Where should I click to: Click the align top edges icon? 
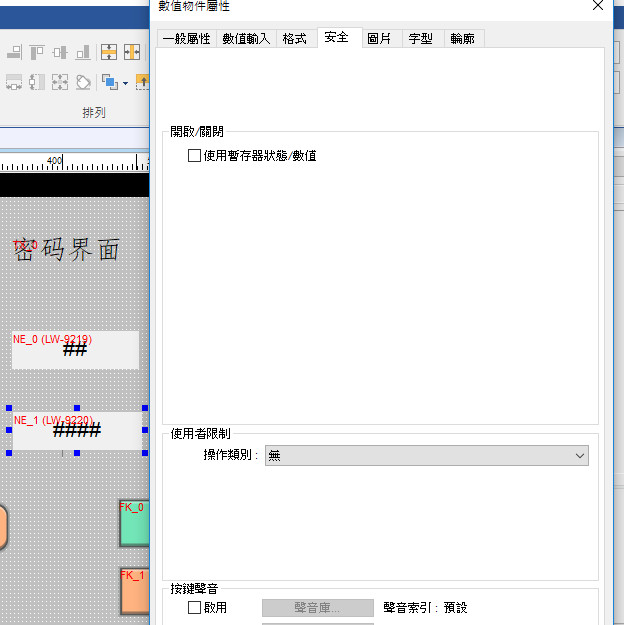click(x=37, y=52)
